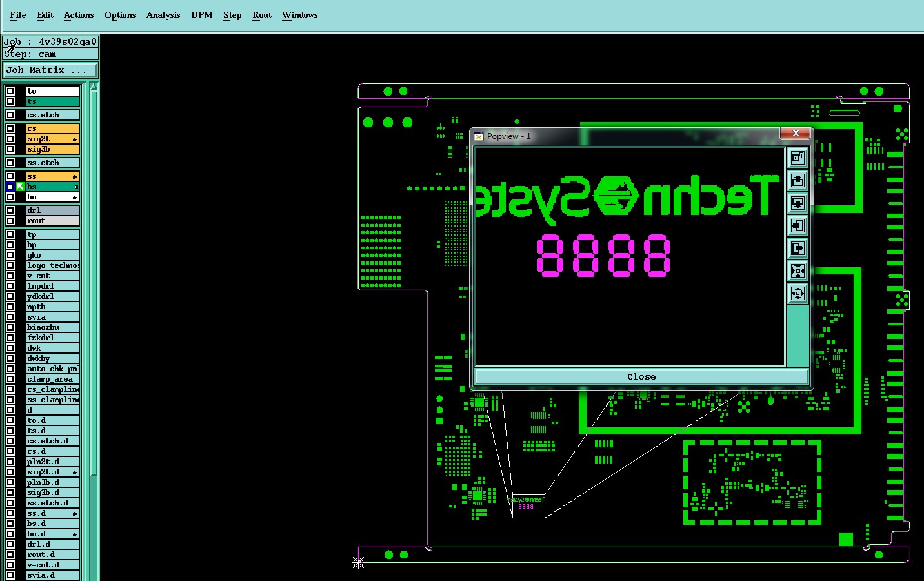
Task: Toggle display checkbox for cs layer
Action: point(10,128)
